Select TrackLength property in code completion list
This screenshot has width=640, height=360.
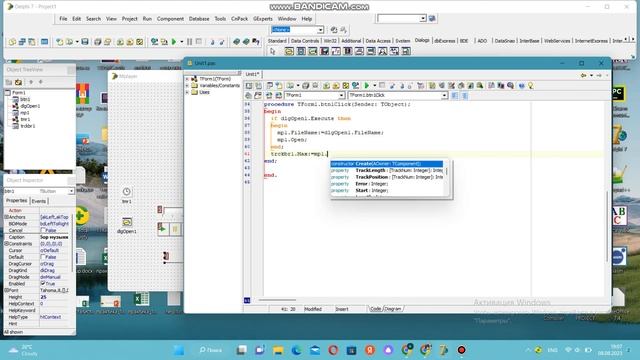[387, 170]
